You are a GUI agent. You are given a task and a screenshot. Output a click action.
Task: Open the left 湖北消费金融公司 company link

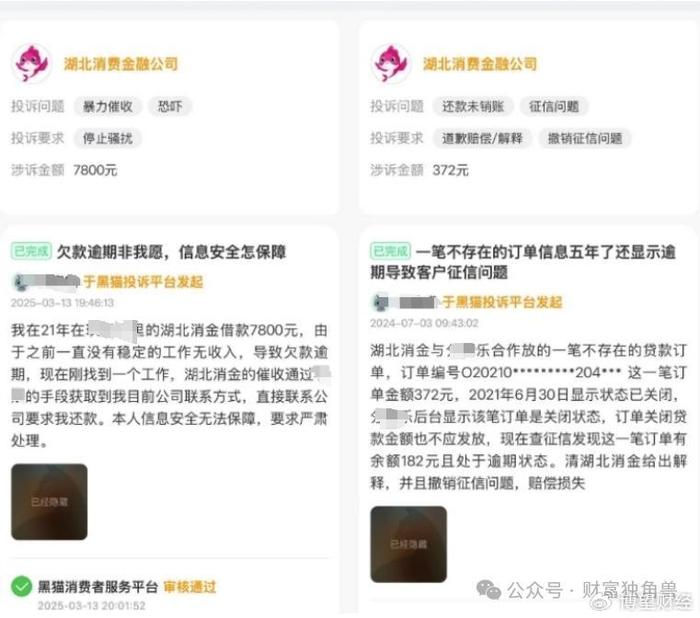[121, 64]
